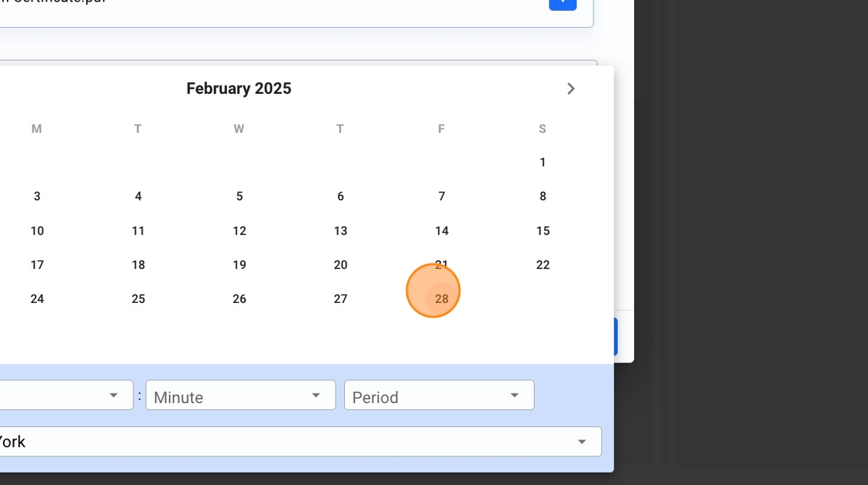Go to next month with chevron arrow
The height and width of the screenshot is (485, 868).
click(571, 89)
